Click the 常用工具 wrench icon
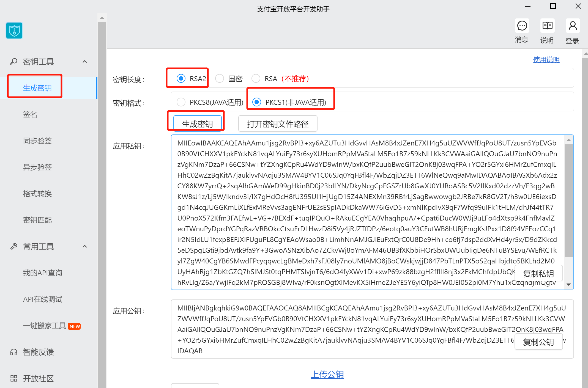Viewport: 588px width, 388px height. click(x=13, y=246)
